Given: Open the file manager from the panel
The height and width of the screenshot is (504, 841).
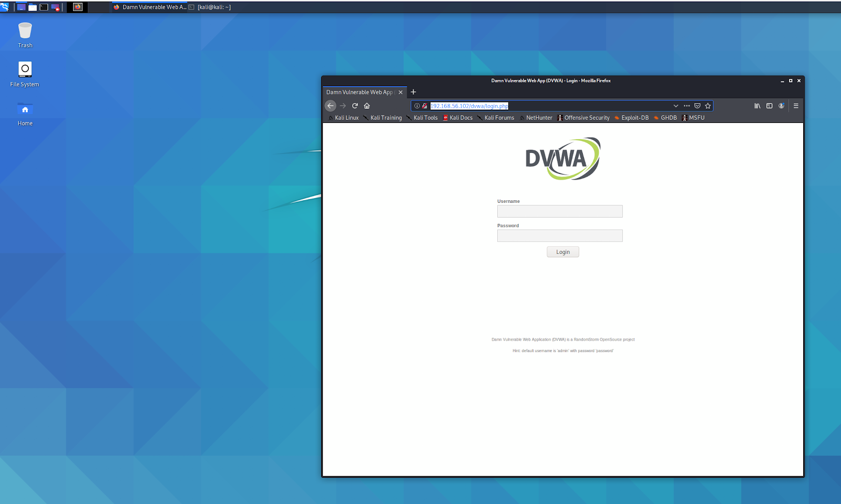Looking at the screenshot, I should coord(33,7).
